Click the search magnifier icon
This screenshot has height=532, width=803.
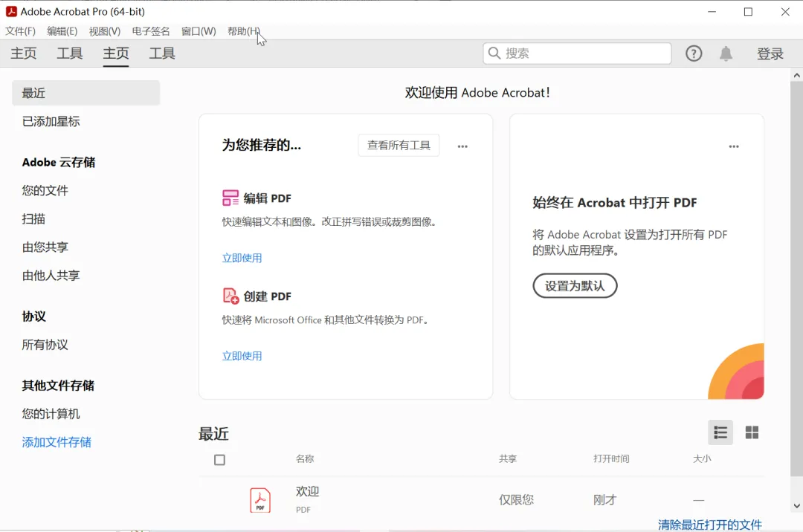[494, 53]
